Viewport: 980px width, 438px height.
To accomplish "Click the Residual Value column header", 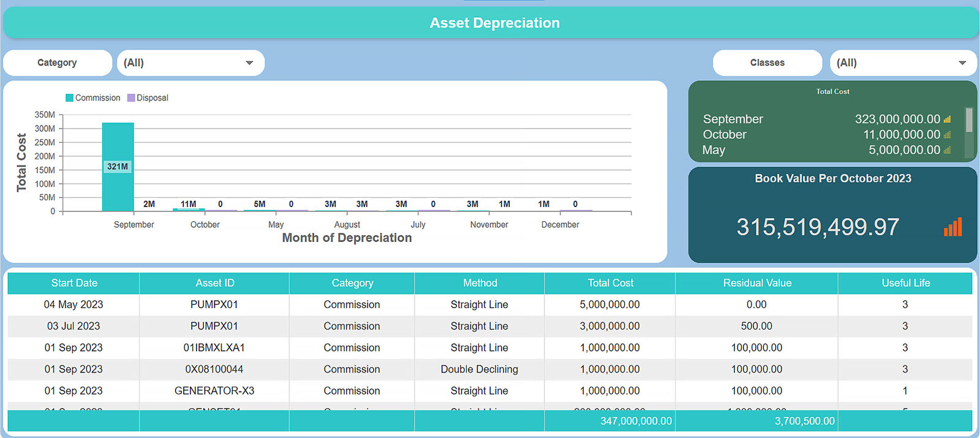I will click(x=757, y=283).
